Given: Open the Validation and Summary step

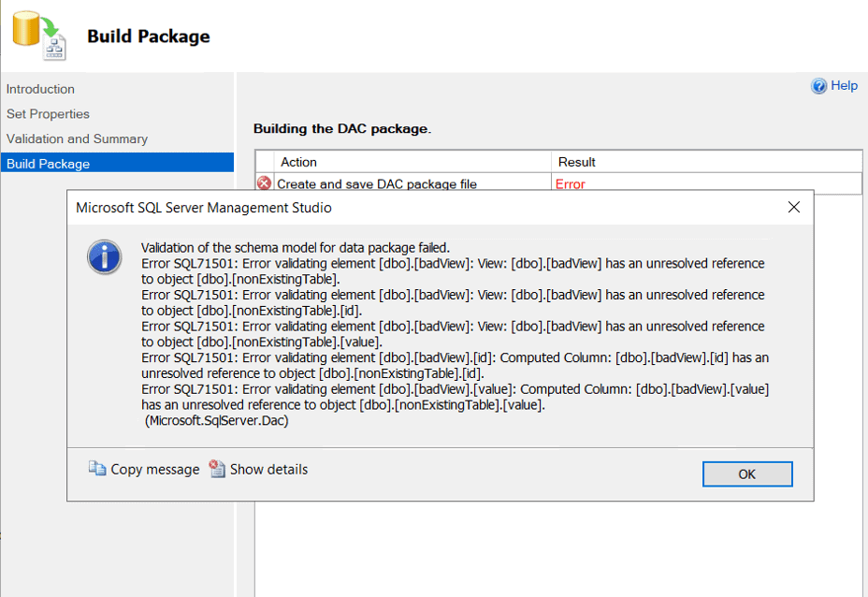Looking at the screenshot, I should coord(77,139).
